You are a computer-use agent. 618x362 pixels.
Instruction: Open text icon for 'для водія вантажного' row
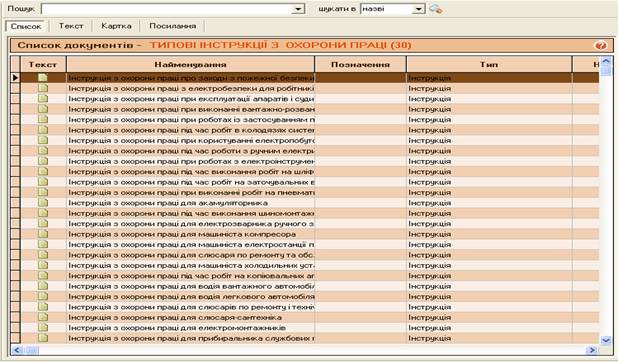click(43, 286)
